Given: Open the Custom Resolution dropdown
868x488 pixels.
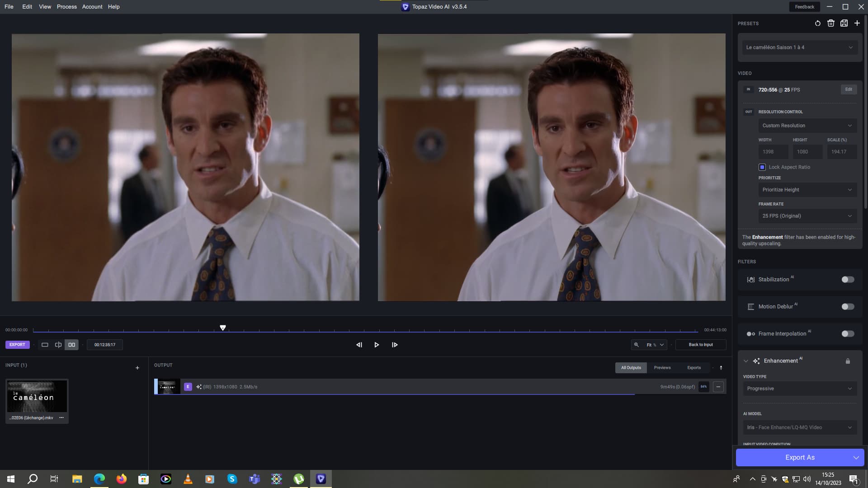Looking at the screenshot, I should (x=807, y=126).
